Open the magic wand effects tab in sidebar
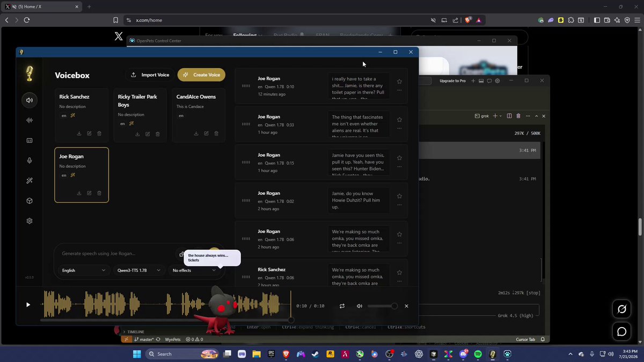This screenshot has width=644, height=362. click(x=30, y=181)
